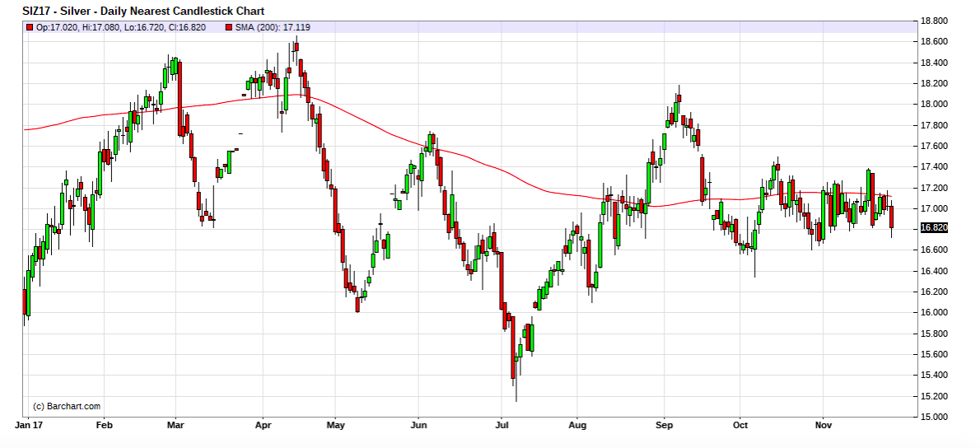980x448 pixels.
Task: Click the Jun date axis label
Action: (x=418, y=426)
